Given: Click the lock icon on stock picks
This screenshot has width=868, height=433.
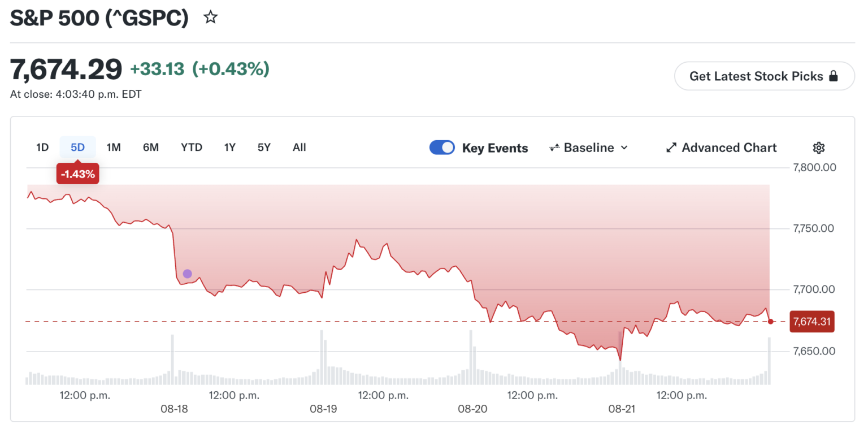Looking at the screenshot, I should coord(833,76).
